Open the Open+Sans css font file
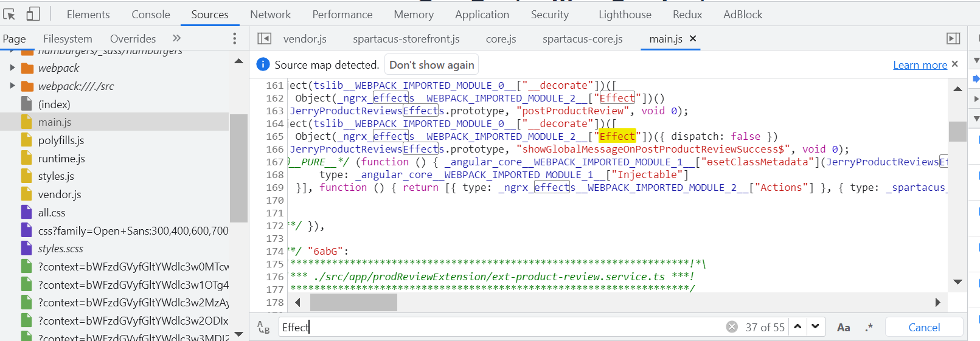The height and width of the screenshot is (341, 980). pos(133,231)
